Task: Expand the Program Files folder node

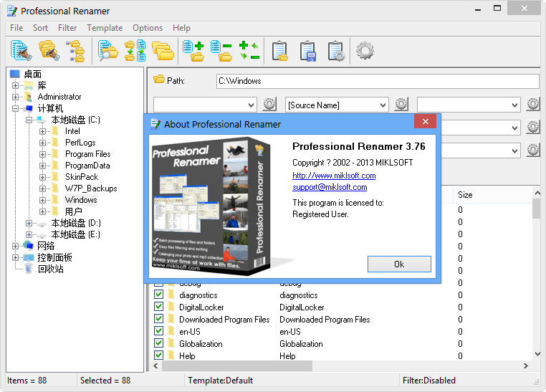Action: pyautogui.click(x=42, y=154)
